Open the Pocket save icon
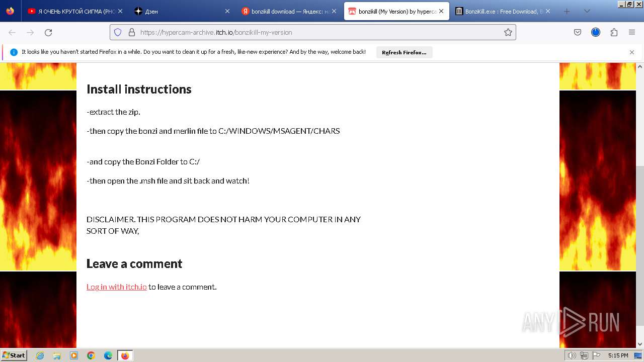This screenshot has height=362, width=644. (x=578, y=32)
